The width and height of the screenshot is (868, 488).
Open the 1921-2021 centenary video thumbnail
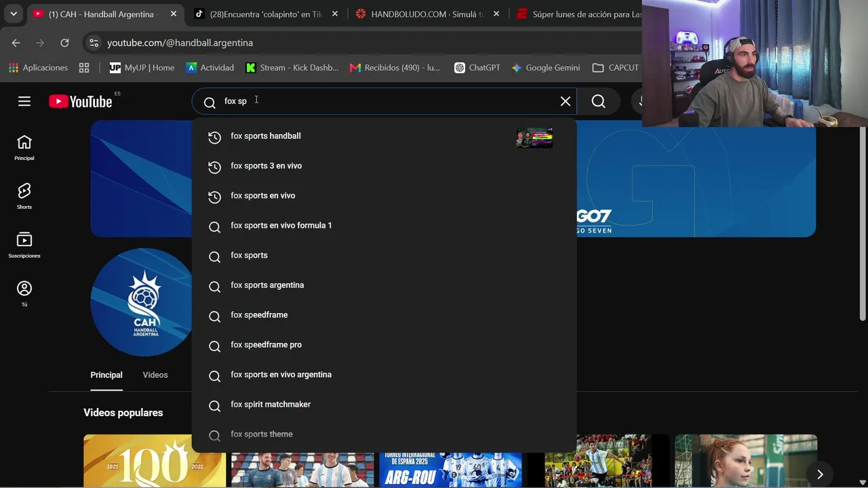tap(155, 461)
